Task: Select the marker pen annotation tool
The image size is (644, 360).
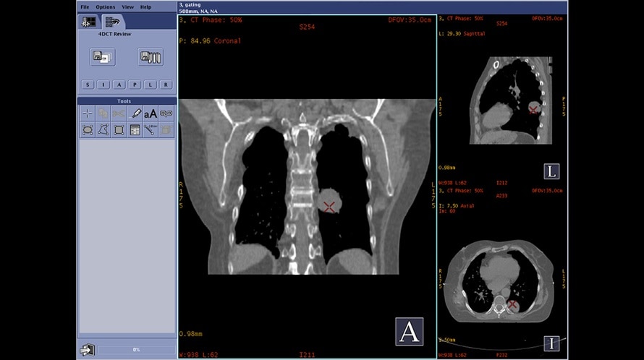Action: pos(135,113)
